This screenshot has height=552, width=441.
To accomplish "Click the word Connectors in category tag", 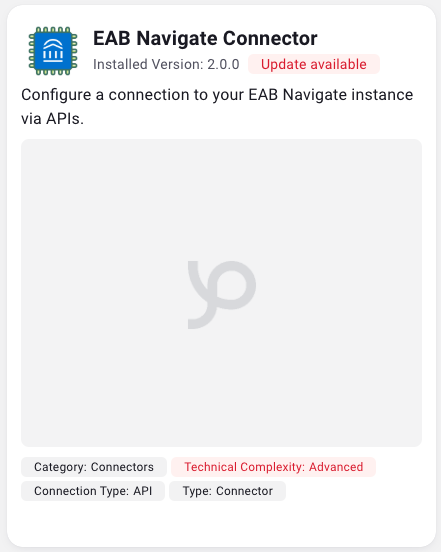I will click(122, 467).
